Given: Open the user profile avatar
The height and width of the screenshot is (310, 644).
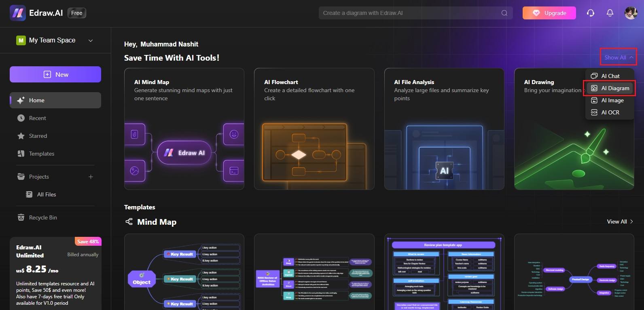Looking at the screenshot, I should click(x=631, y=13).
